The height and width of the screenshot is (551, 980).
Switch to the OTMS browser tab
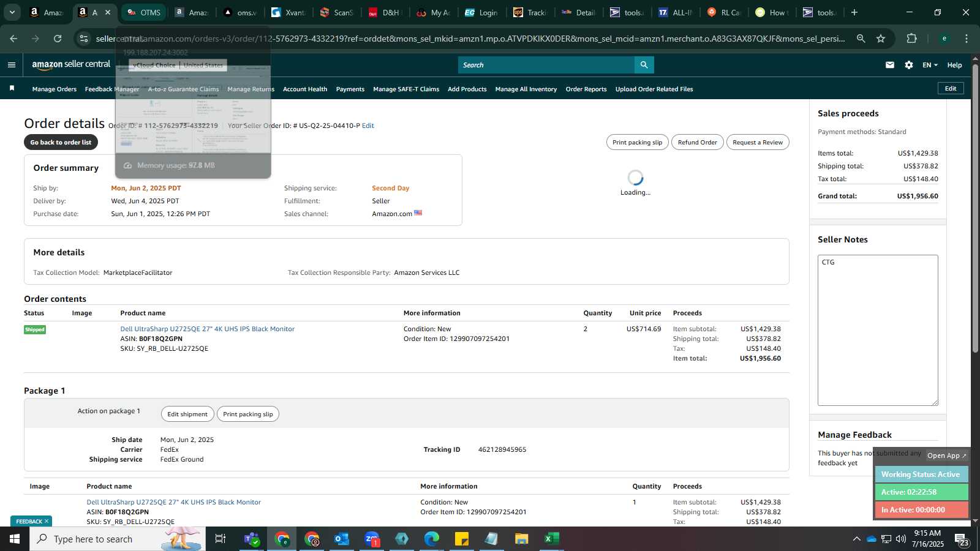click(143, 12)
